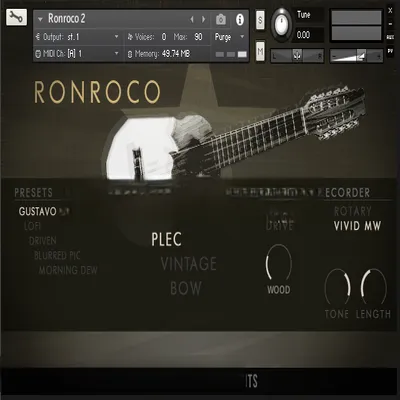Viewport: 400px width, 400px height.
Task: Click the volume slider
Action: 356,56
